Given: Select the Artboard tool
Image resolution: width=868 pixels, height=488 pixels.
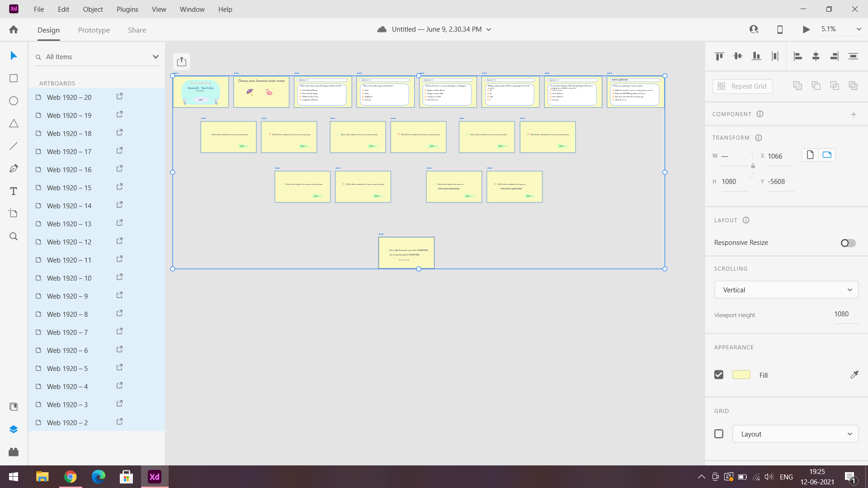Looking at the screenshot, I should [x=14, y=213].
